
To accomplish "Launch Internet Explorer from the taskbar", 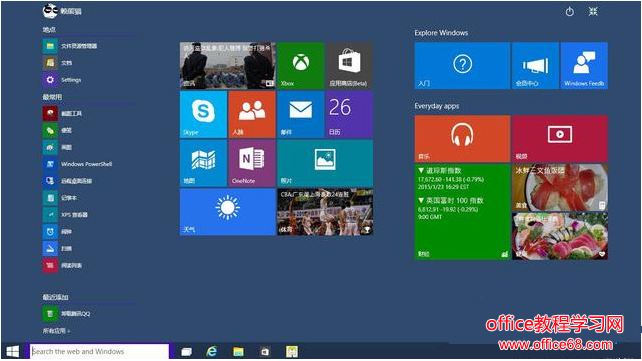I will 212,351.
